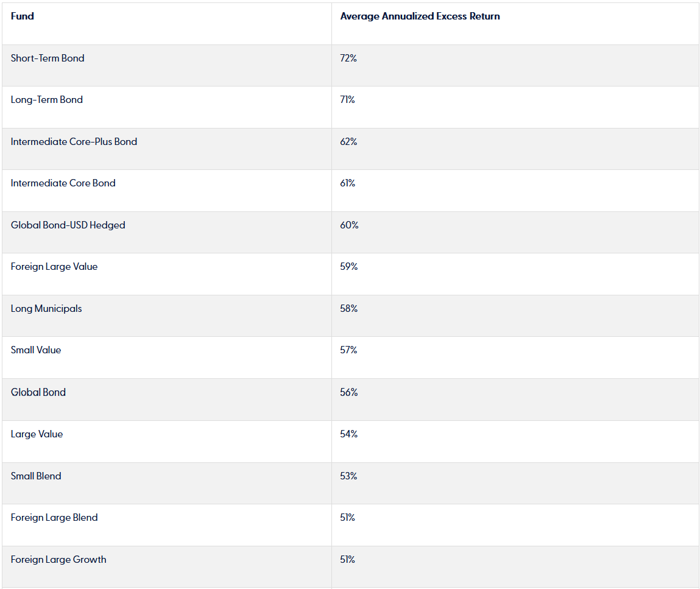Click the Average Annualized Excess Return header
Screen dimensions: 700x589
coord(420,16)
